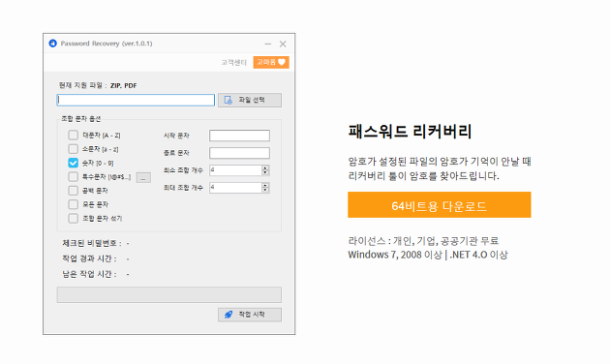Click the 파일 선택 button
This screenshot has width=610, height=364.
pyautogui.click(x=250, y=100)
